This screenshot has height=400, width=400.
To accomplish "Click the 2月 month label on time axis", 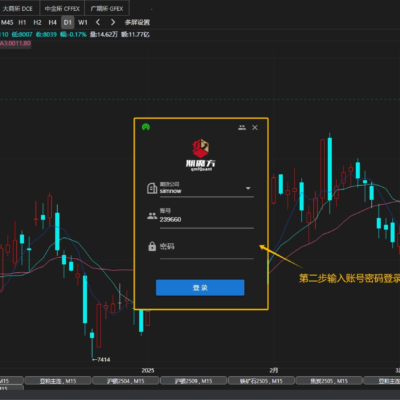I will click(x=274, y=370).
